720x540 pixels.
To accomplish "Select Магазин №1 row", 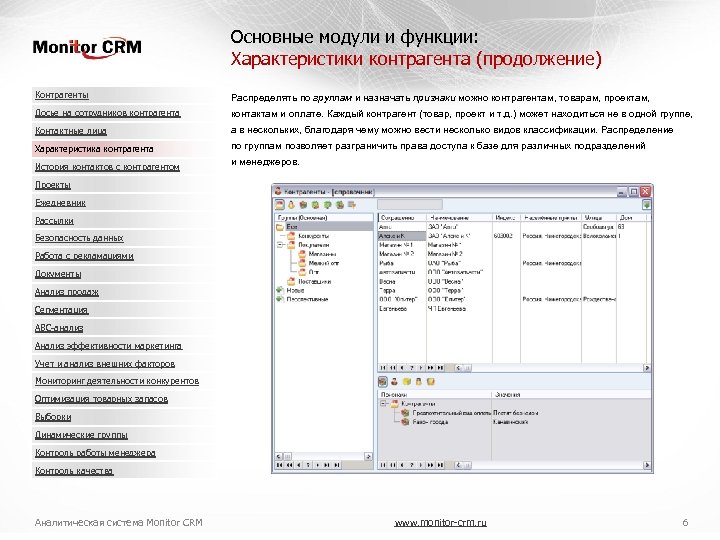I will tap(396, 245).
